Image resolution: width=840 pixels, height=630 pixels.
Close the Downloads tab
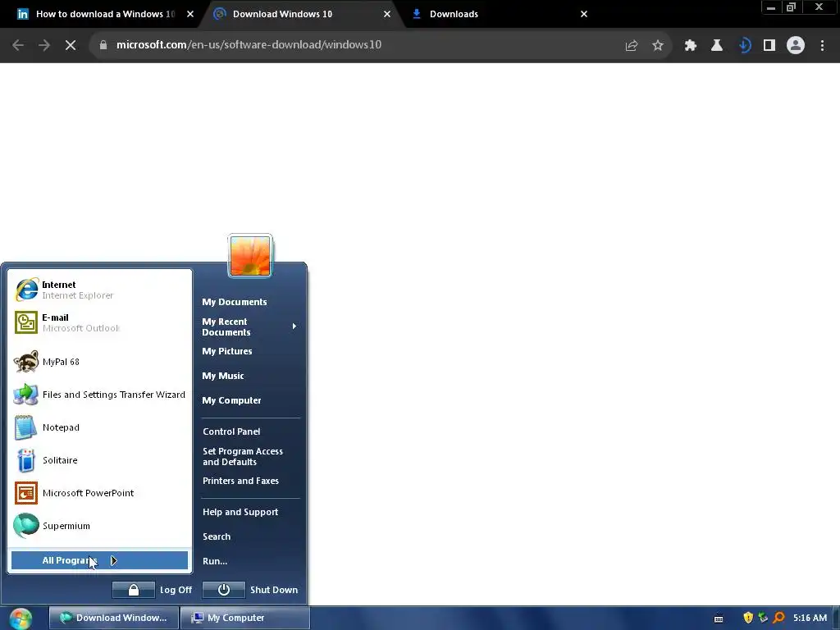pyautogui.click(x=584, y=14)
